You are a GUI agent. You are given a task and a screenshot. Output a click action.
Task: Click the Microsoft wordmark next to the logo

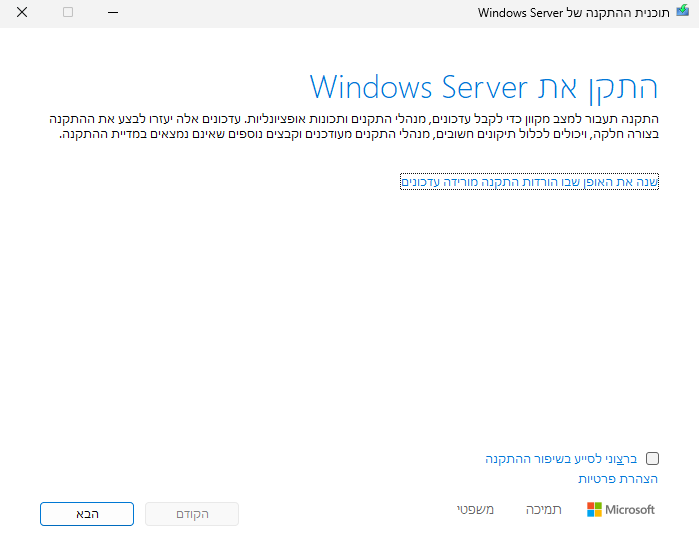[x=630, y=510]
